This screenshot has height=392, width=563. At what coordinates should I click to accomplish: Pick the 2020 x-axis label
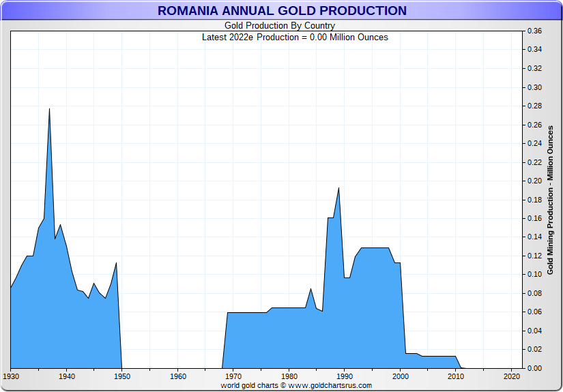point(511,376)
